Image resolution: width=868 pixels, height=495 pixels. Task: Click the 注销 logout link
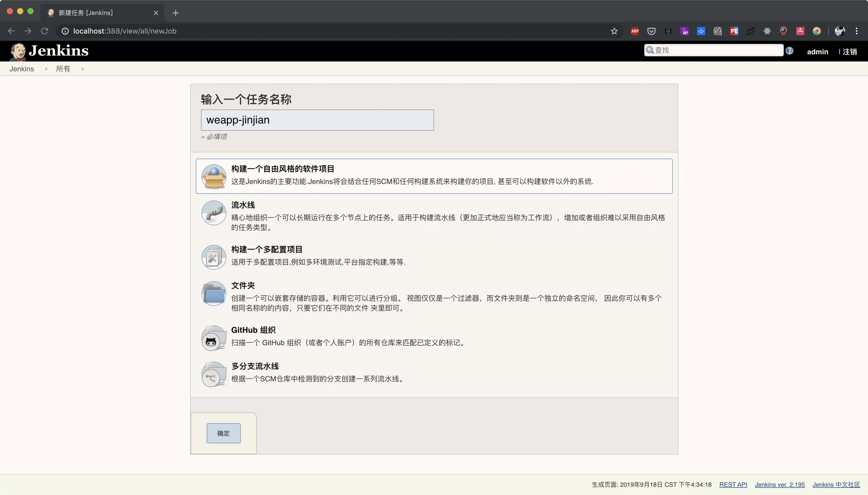pos(850,52)
